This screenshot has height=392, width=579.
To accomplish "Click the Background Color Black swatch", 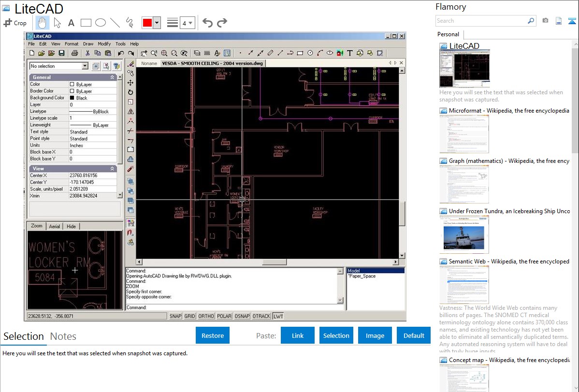I will [72, 98].
